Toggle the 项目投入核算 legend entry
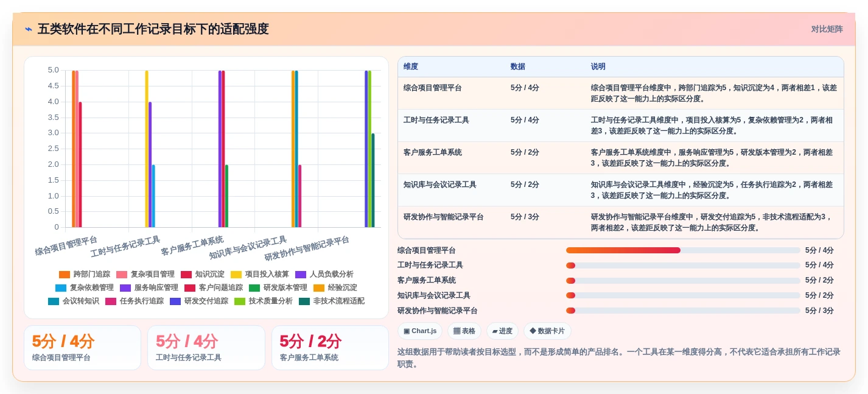Viewport: 868px width, 394px height. point(260,275)
